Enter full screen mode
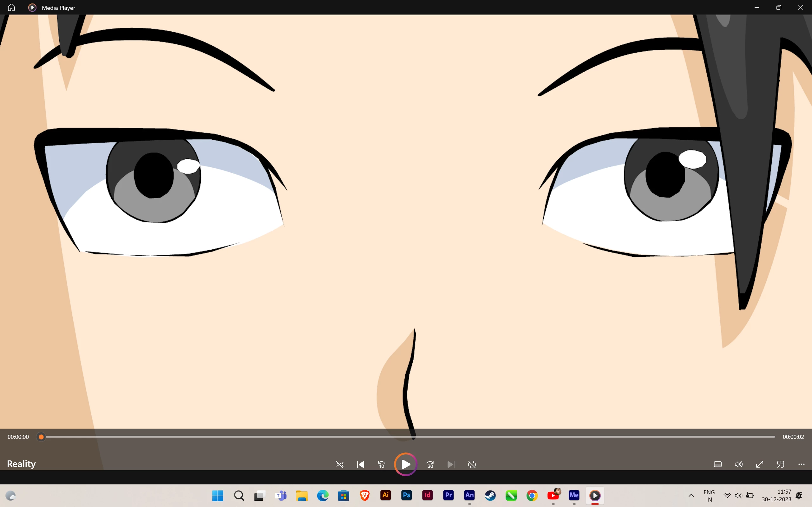 pos(760,465)
